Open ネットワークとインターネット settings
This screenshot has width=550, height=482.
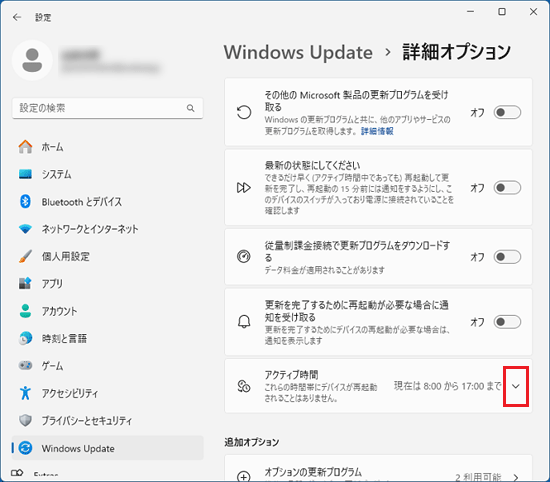[x=107, y=229]
